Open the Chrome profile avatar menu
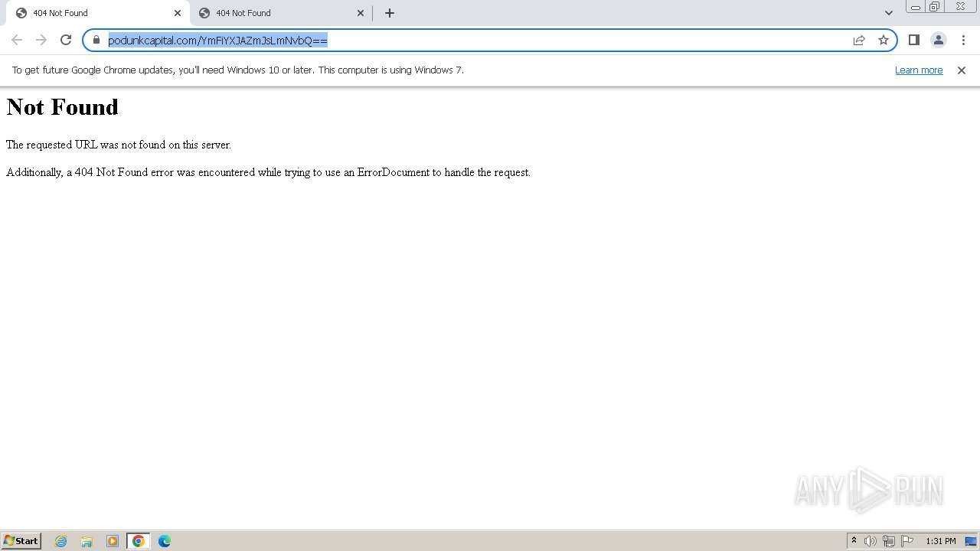This screenshot has width=980, height=551. click(939, 40)
